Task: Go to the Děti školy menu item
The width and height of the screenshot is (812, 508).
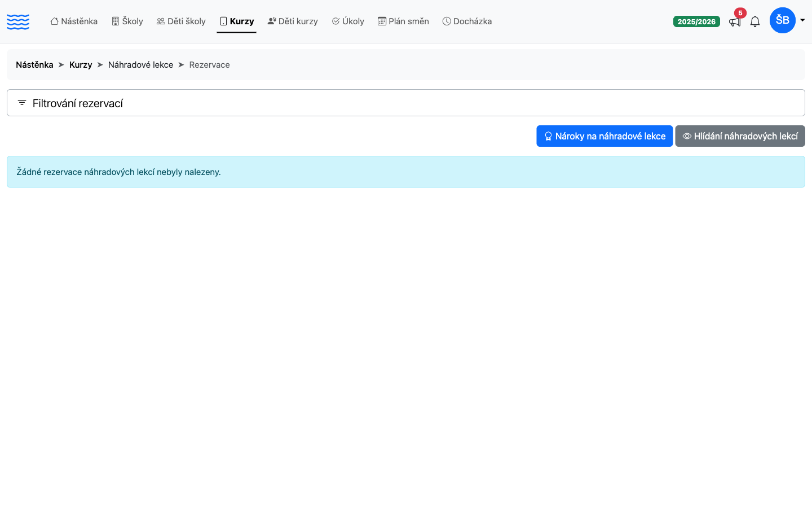Action: (181, 21)
